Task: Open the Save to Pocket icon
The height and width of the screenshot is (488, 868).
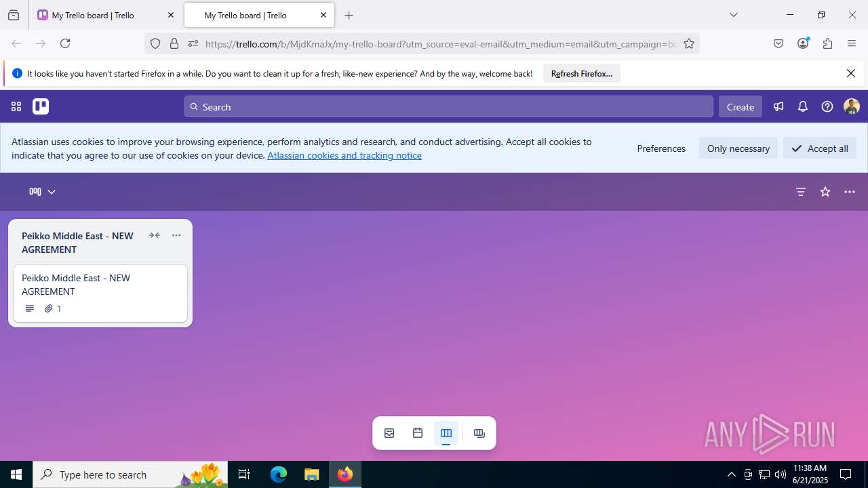Action: [x=778, y=43]
